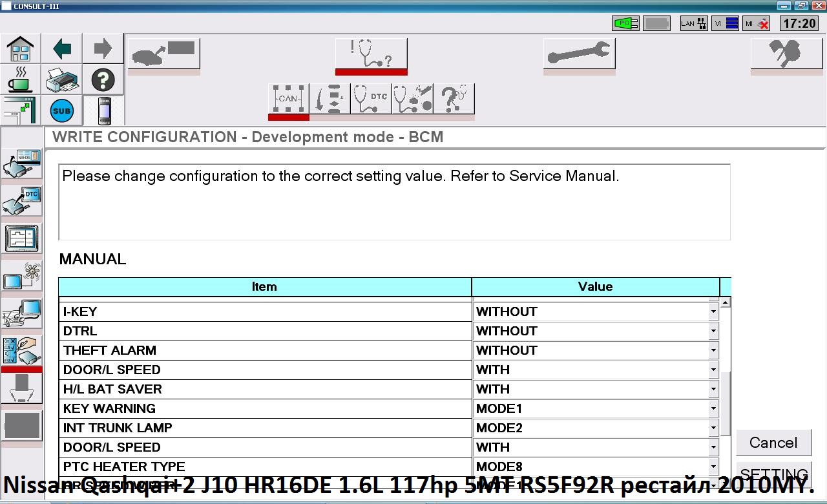Click the PC connection status icon
The width and height of the screenshot is (827, 504).
pyautogui.click(x=625, y=23)
